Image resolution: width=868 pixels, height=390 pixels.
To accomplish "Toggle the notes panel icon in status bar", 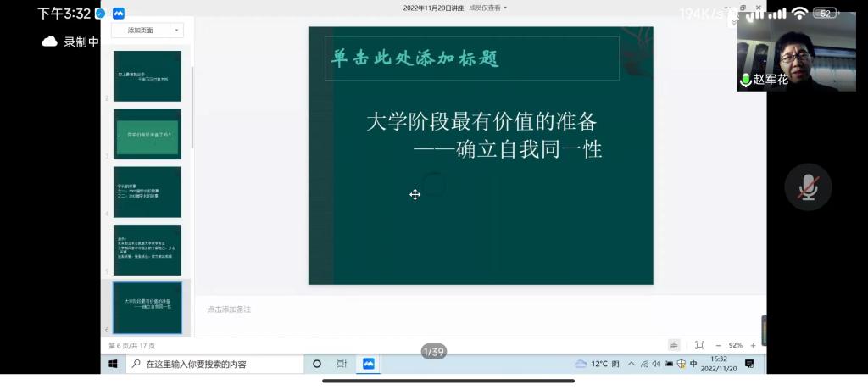I will (x=674, y=345).
